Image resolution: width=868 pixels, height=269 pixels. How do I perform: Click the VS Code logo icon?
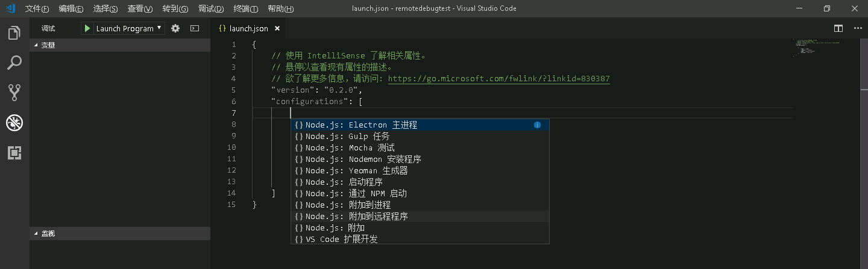point(10,8)
